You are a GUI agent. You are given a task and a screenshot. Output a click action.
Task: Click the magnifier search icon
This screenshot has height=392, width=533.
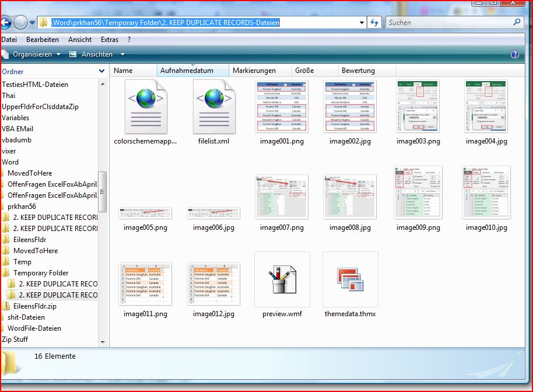pyautogui.click(x=517, y=22)
